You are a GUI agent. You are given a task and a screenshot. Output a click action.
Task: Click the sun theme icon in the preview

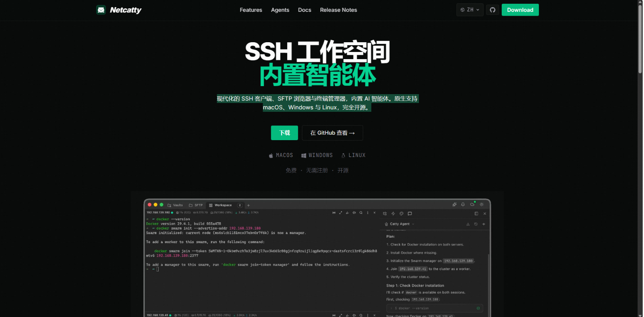(481, 204)
